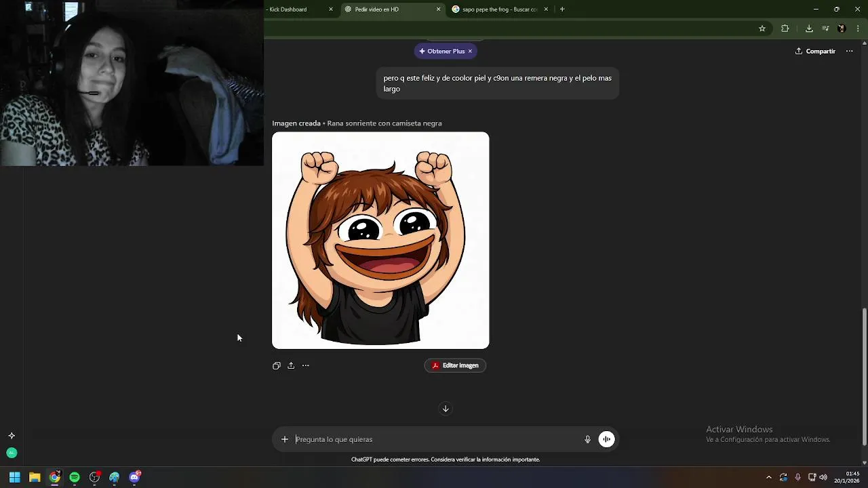Image resolution: width=868 pixels, height=488 pixels.
Task: Click the network tray icon
Action: 812,477
